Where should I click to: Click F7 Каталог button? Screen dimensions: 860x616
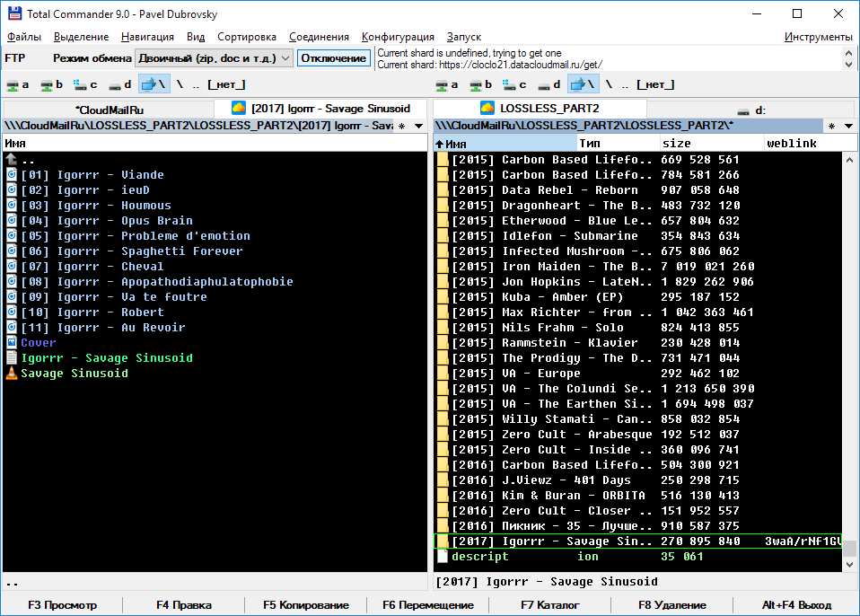tap(550, 605)
